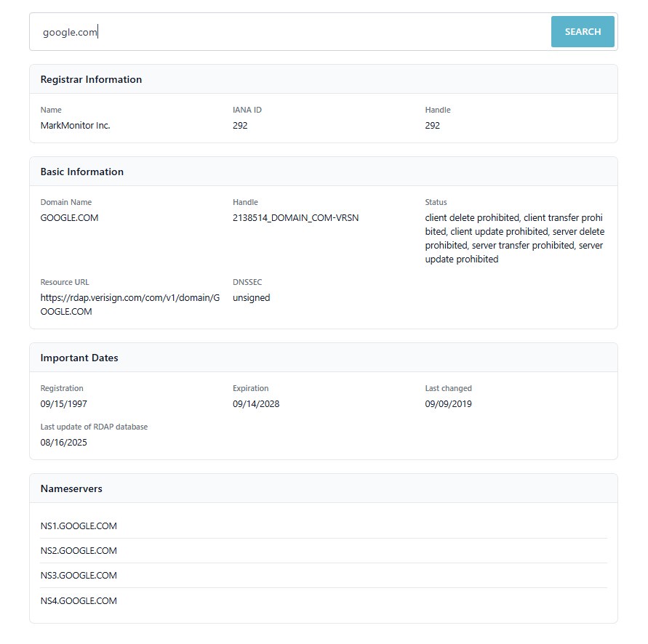648x644 pixels.
Task: Click nameserver NS4.GOOGLE.COM
Action: click(x=79, y=600)
